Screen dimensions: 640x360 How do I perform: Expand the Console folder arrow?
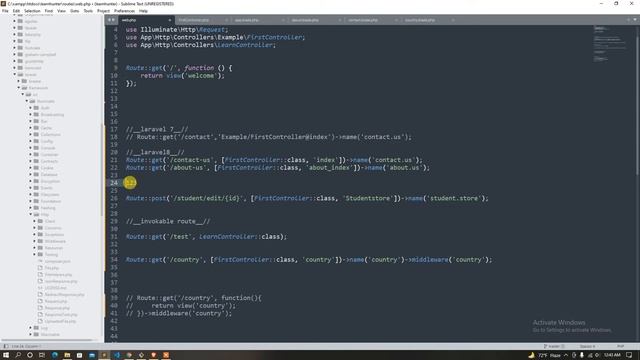31,148
